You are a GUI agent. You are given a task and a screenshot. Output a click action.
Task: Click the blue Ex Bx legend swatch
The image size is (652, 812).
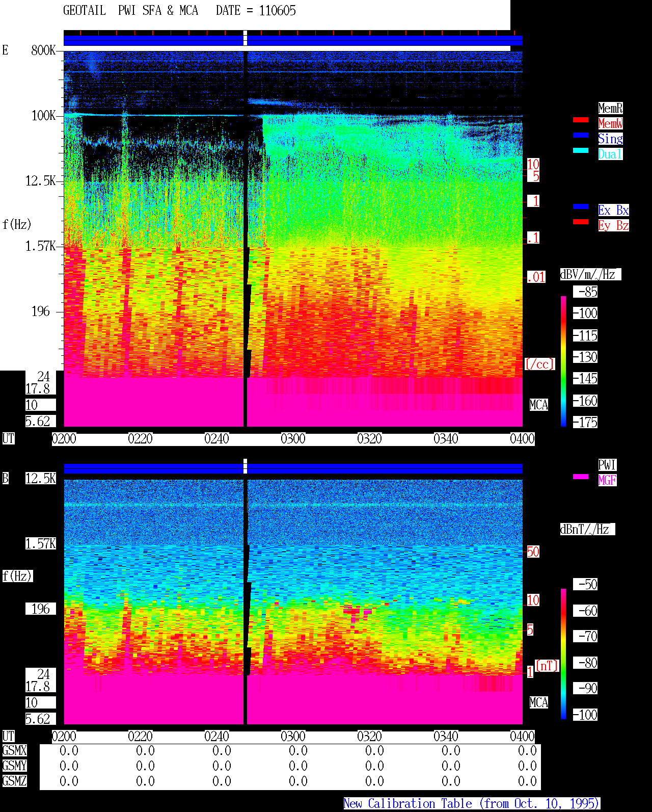click(x=581, y=206)
